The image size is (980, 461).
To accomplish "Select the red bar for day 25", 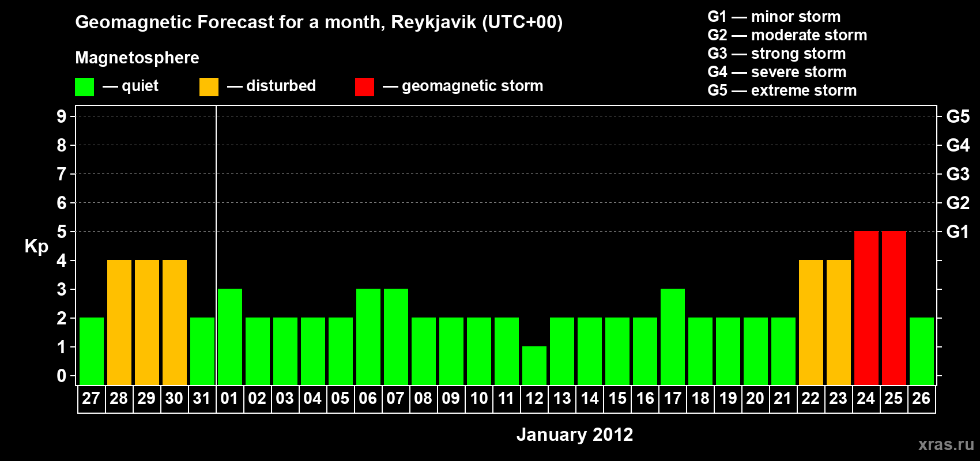I will pos(894,308).
